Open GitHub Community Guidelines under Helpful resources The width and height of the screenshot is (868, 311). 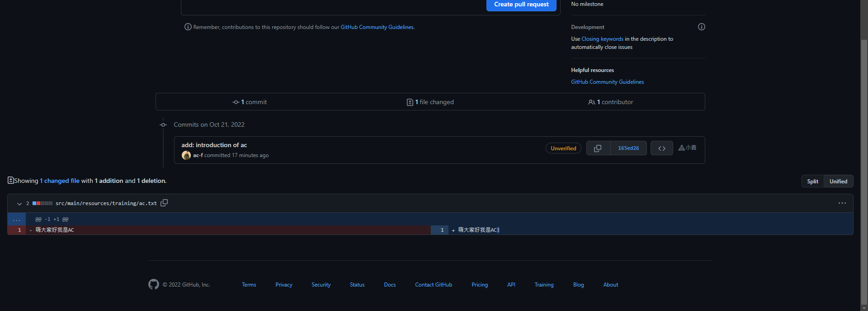607,82
